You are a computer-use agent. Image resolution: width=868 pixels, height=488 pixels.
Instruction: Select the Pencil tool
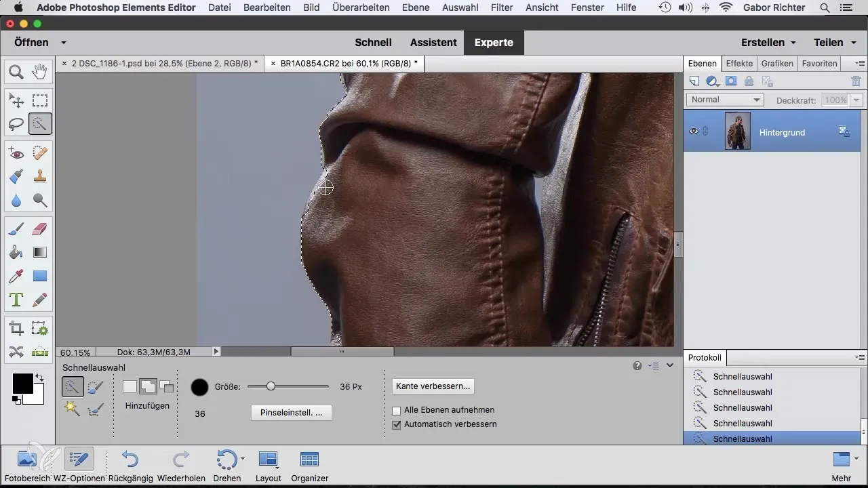[40, 299]
